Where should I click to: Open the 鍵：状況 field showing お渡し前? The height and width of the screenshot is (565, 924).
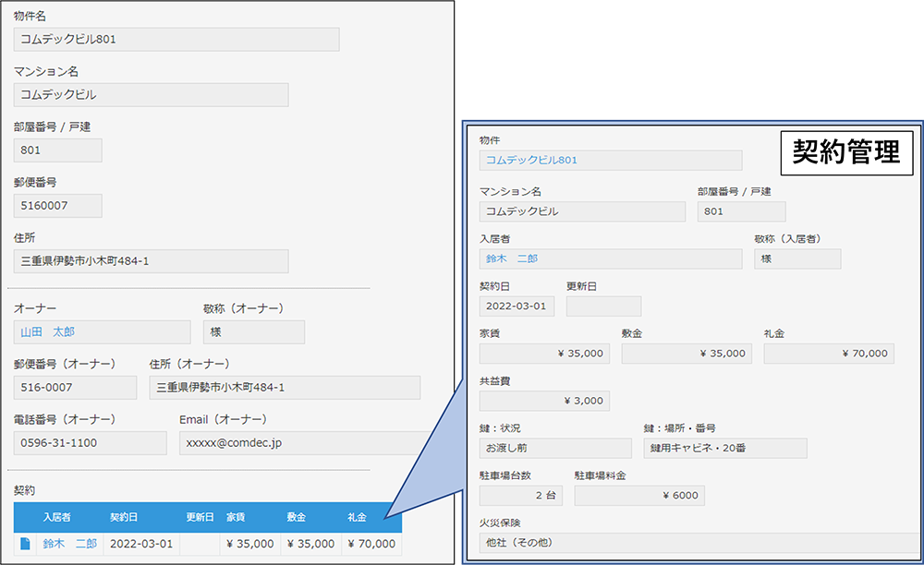555,448
